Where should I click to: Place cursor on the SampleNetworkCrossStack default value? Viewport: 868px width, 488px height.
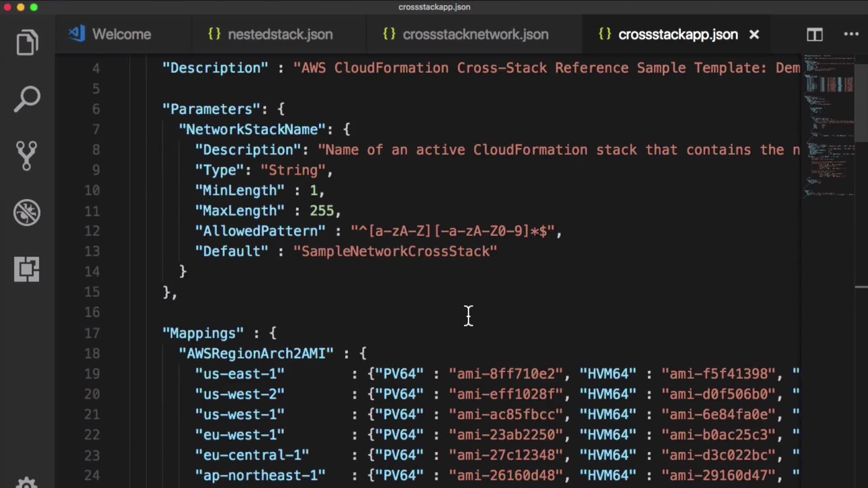tap(395, 251)
